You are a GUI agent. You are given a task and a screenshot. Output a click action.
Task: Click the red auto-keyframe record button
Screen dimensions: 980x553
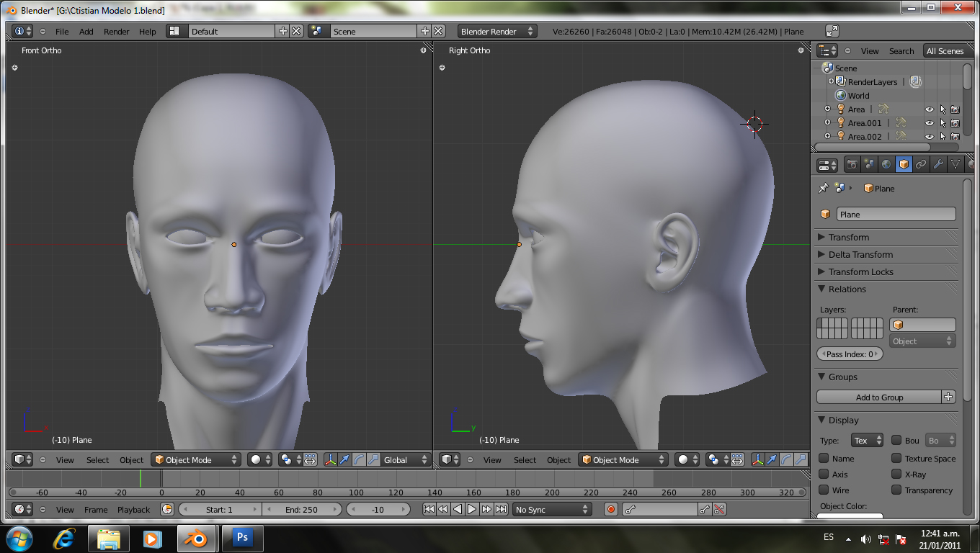[x=611, y=510]
